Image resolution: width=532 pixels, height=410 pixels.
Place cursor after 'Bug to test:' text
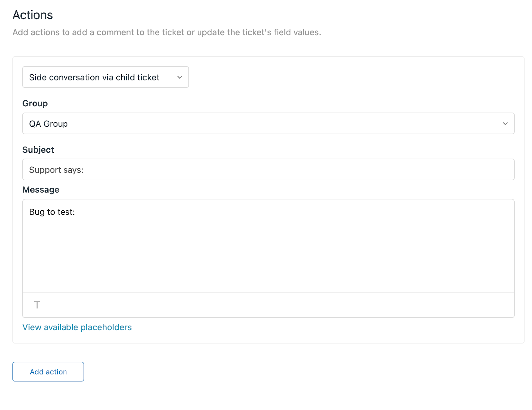76,212
